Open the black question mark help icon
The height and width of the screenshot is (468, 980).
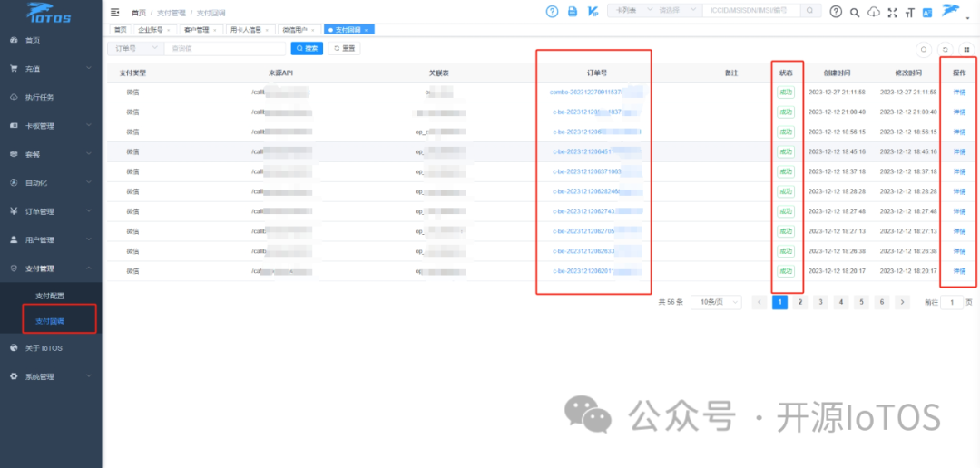click(836, 11)
